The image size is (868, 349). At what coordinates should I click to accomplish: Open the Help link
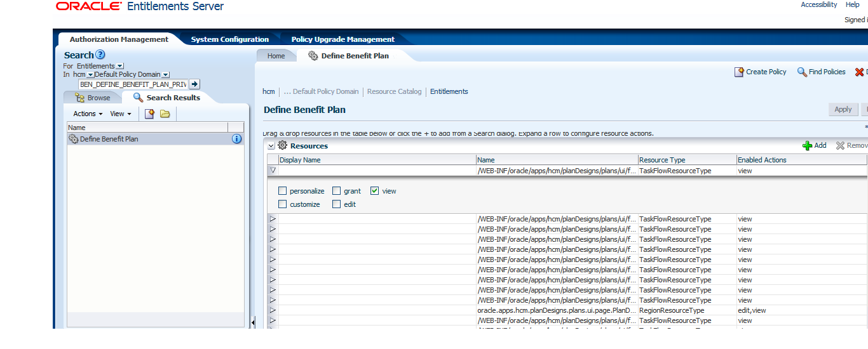[x=853, y=4]
